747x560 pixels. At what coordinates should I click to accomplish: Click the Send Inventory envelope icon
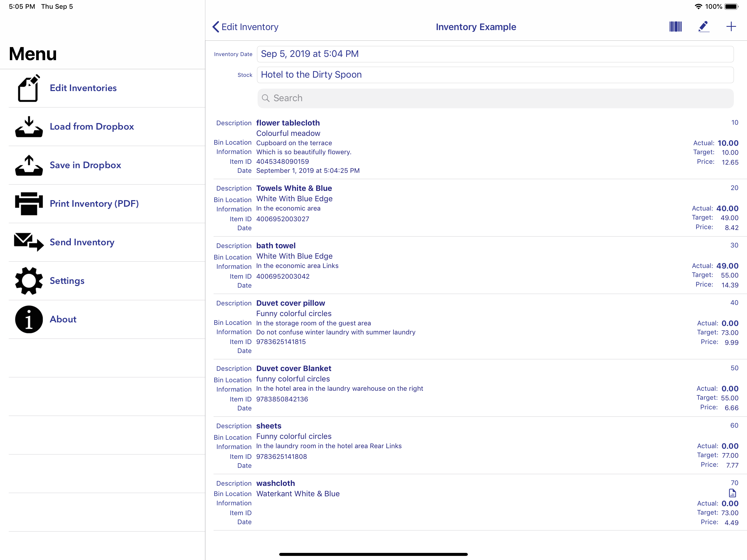pos(29,242)
